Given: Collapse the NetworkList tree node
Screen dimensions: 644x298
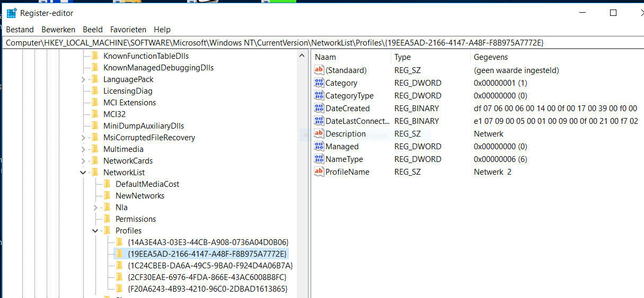Looking at the screenshot, I should 83,173.
